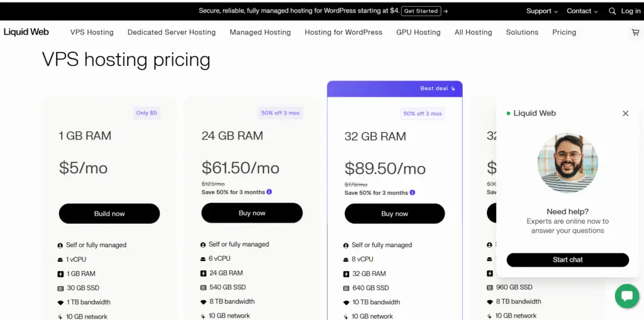The height and width of the screenshot is (320, 644).
Task: Click the Log in link
Action: tap(631, 11)
